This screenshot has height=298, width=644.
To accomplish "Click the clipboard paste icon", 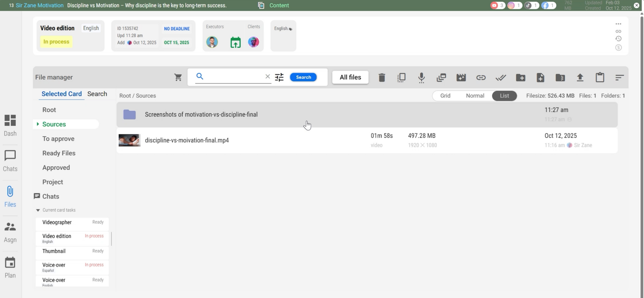I will point(600,77).
